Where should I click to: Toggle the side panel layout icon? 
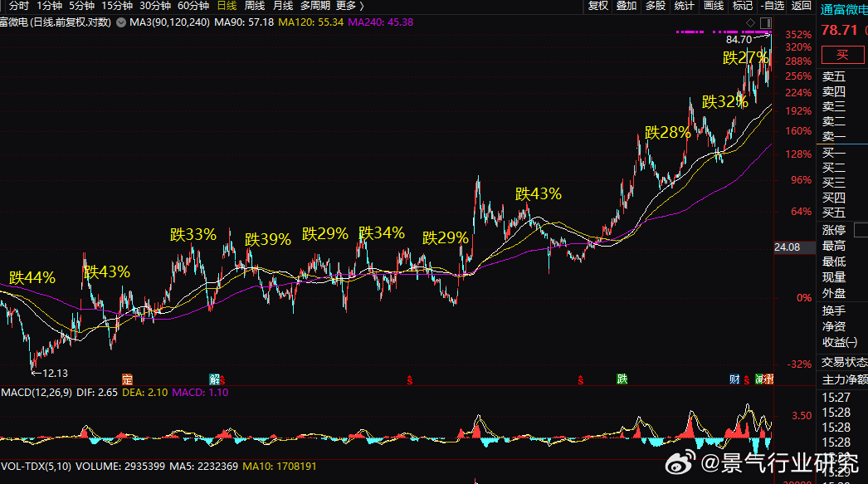[766, 22]
